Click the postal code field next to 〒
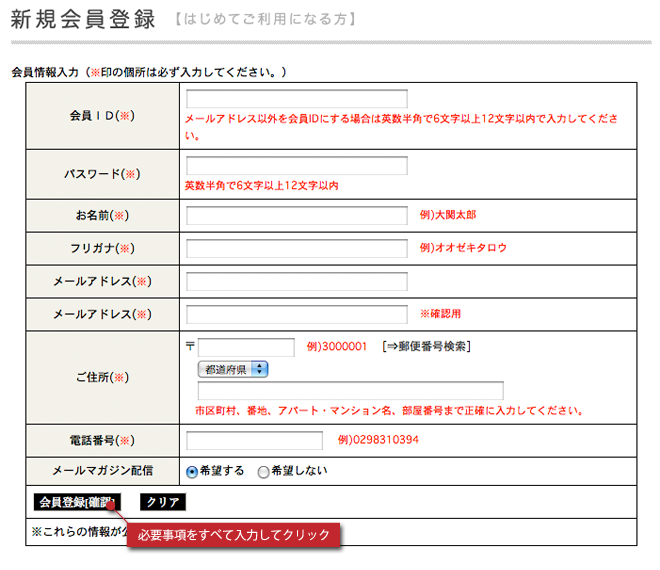The height and width of the screenshot is (570, 660). 246,347
